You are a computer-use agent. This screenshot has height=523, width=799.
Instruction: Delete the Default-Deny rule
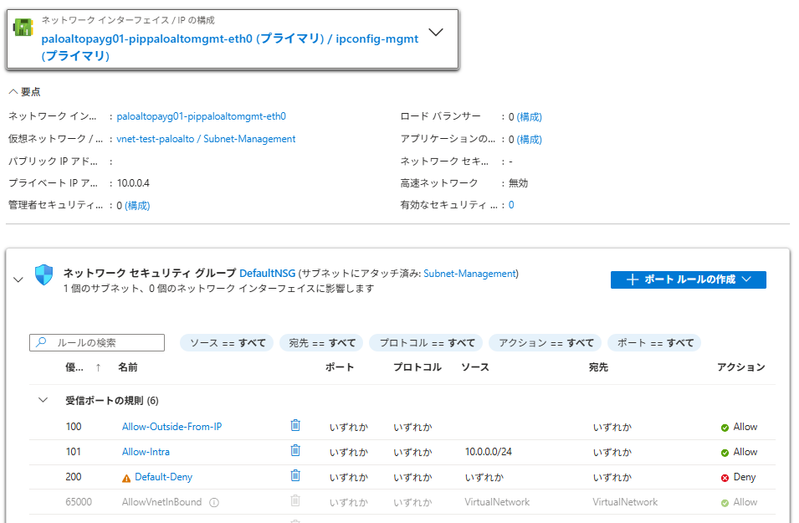click(296, 476)
